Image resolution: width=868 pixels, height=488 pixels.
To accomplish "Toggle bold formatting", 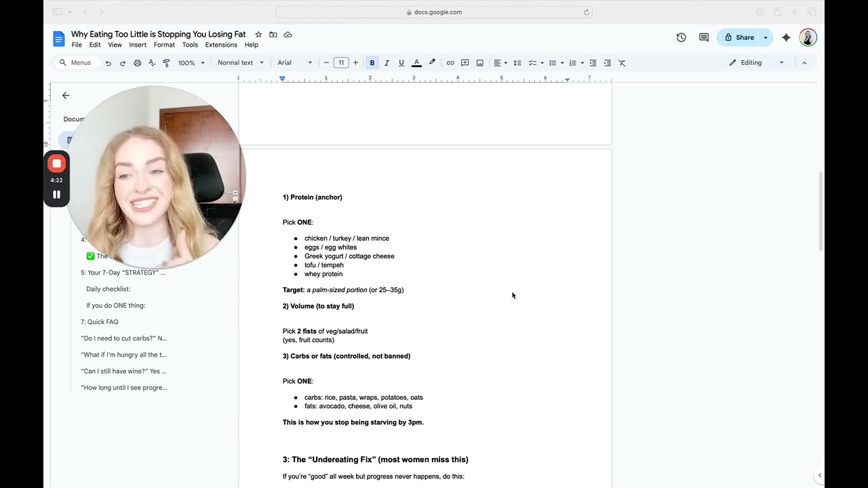I will (372, 63).
